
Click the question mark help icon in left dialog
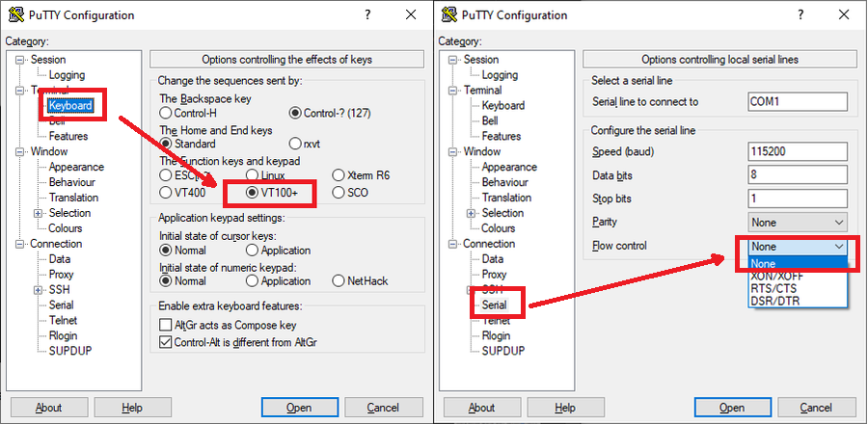(367, 15)
